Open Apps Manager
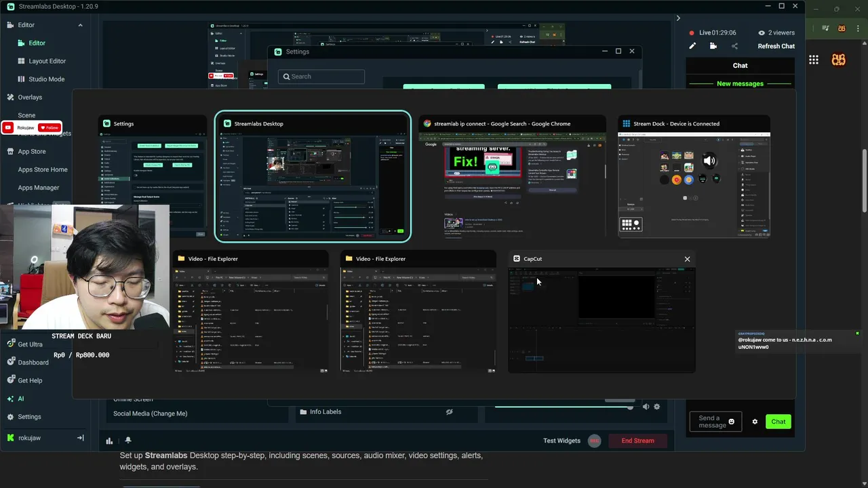 click(x=39, y=188)
